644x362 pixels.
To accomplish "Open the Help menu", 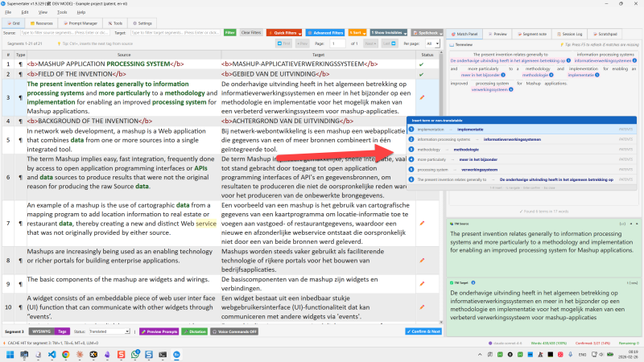I will point(81,12).
